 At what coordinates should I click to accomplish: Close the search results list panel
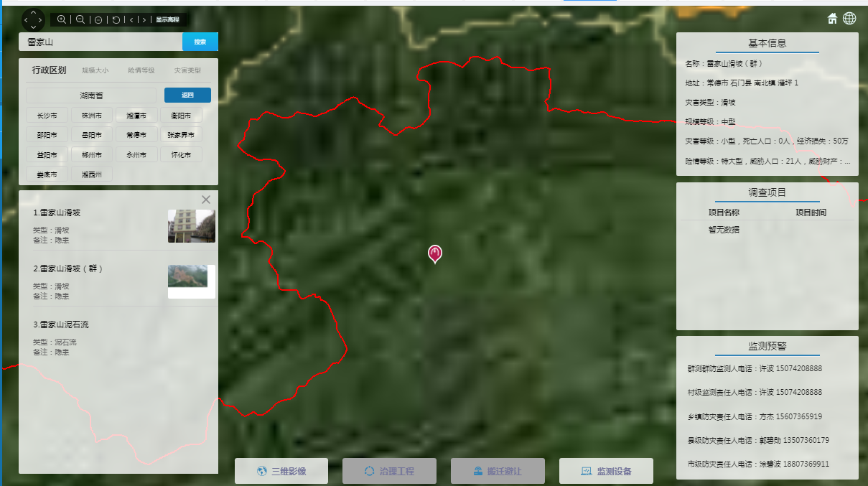click(206, 200)
